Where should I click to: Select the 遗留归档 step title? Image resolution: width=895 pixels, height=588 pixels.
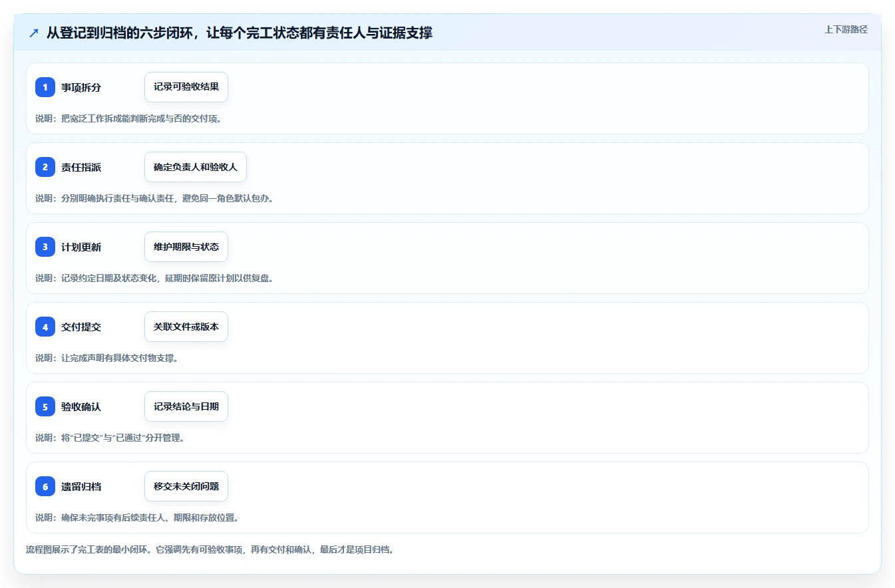(81, 486)
